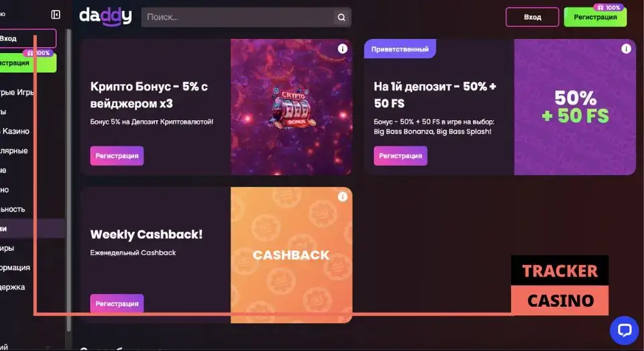The width and height of the screenshot is (644, 351).
Task: Click the green Регистрация button in header
Action: [595, 17]
